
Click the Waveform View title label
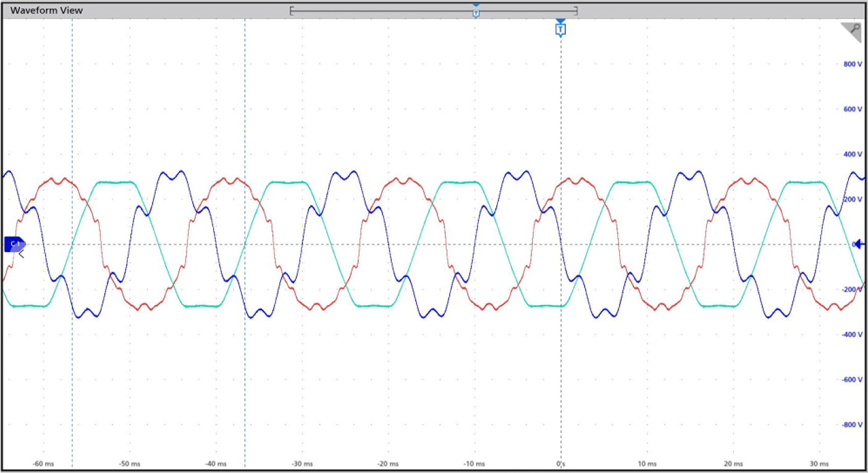(x=46, y=10)
